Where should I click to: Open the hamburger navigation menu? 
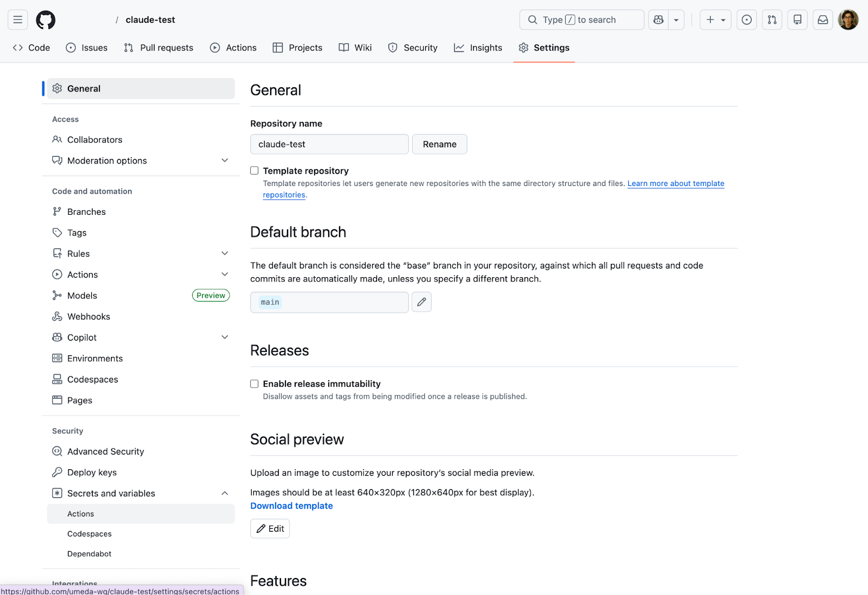click(x=18, y=20)
